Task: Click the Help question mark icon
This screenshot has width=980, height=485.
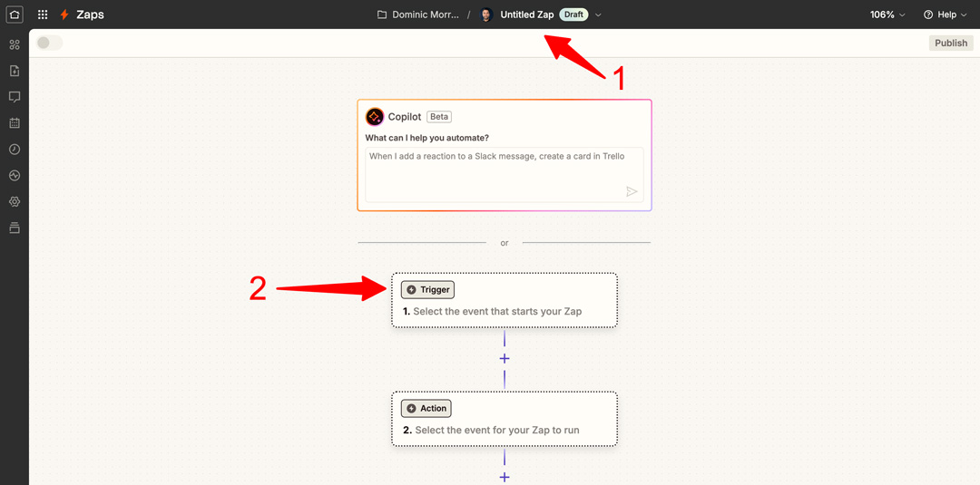Action: point(928,15)
